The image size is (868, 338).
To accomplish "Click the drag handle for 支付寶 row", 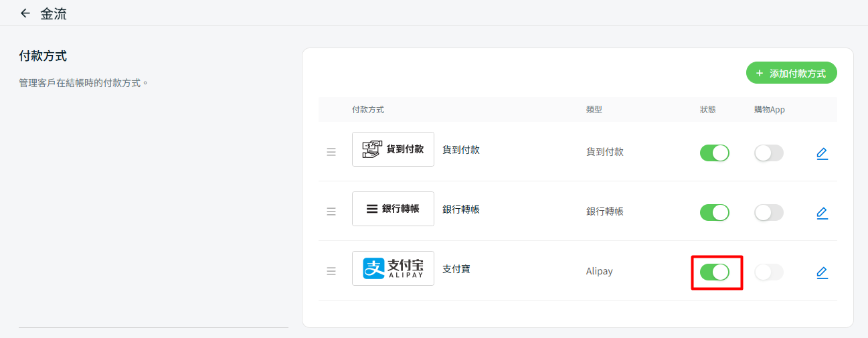I will [x=331, y=271].
